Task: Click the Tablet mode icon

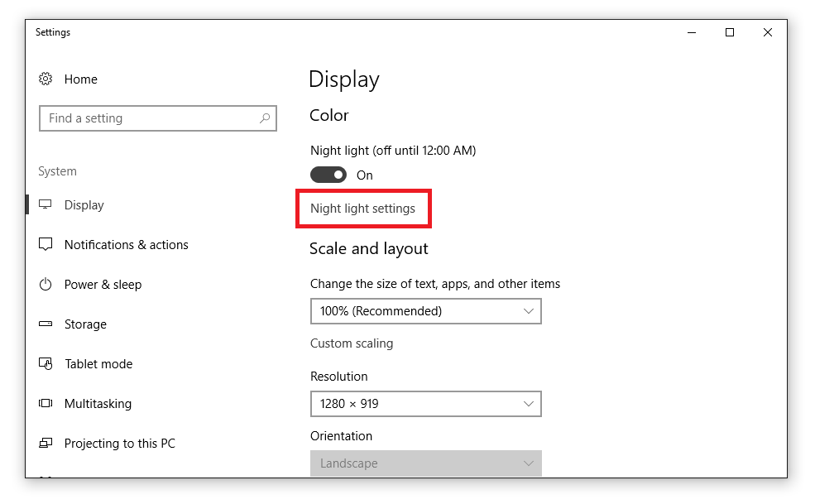Action: (46, 364)
